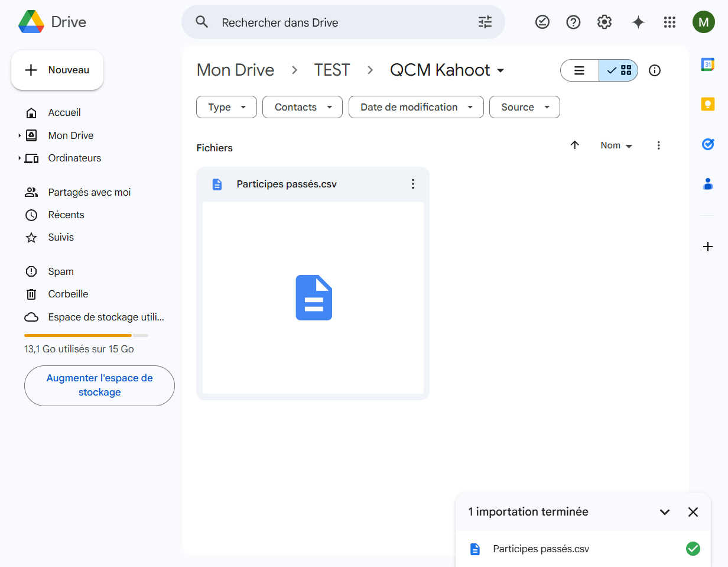Click file icon in upload notification
Image resolution: width=728 pixels, height=567 pixels.
(x=475, y=549)
